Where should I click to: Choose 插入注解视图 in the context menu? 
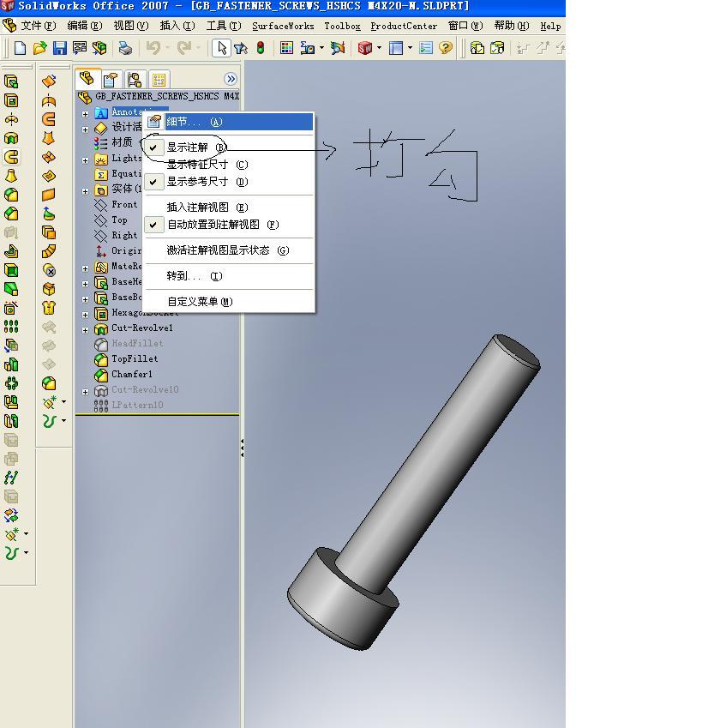coord(228,208)
